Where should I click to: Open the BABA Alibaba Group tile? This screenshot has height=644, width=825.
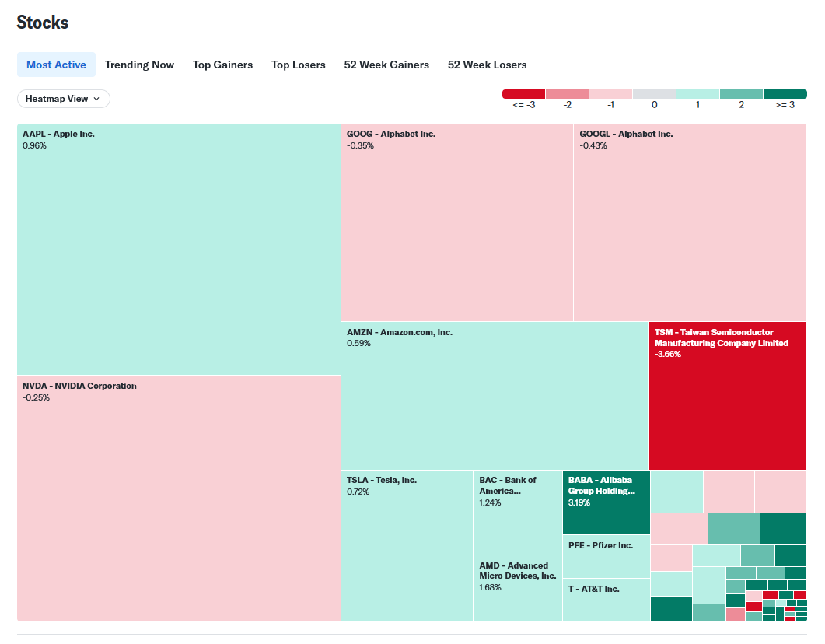(607, 502)
